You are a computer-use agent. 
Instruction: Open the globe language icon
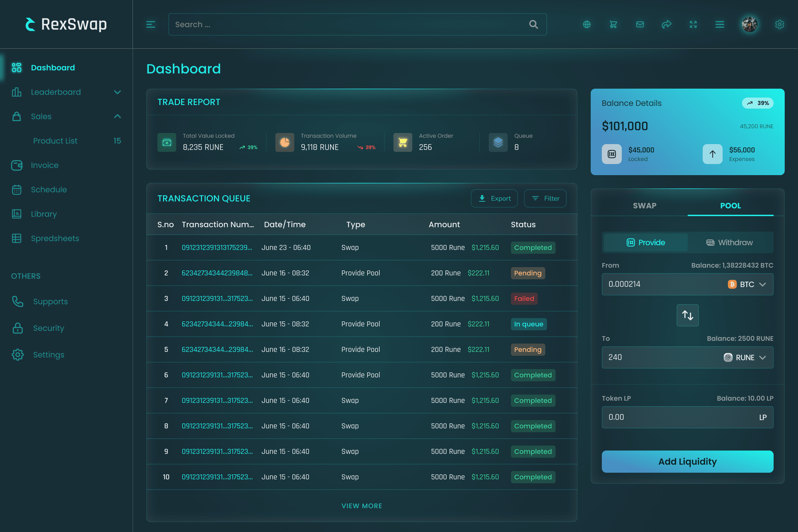pyautogui.click(x=587, y=24)
